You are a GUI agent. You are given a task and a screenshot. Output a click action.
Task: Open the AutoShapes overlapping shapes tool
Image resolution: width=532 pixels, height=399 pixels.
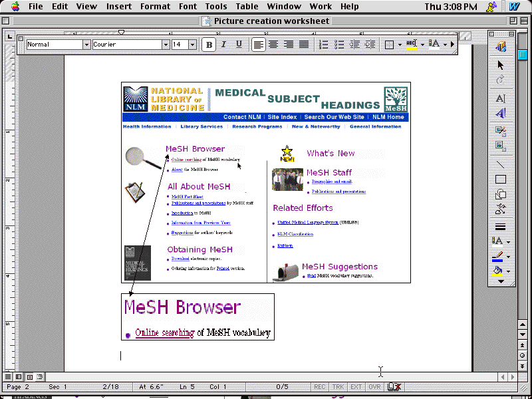click(501, 194)
